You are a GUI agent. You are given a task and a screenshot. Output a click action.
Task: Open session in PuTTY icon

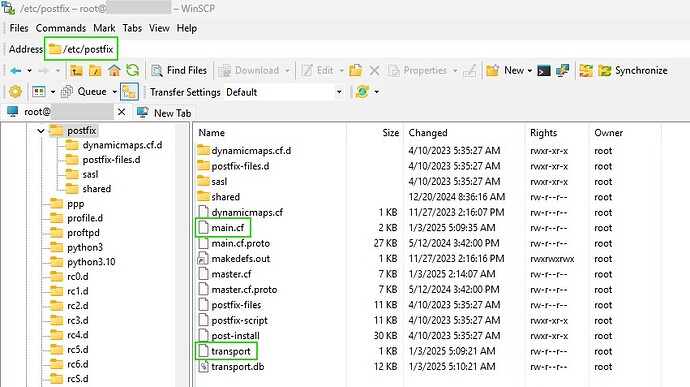pyautogui.click(x=562, y=70)
